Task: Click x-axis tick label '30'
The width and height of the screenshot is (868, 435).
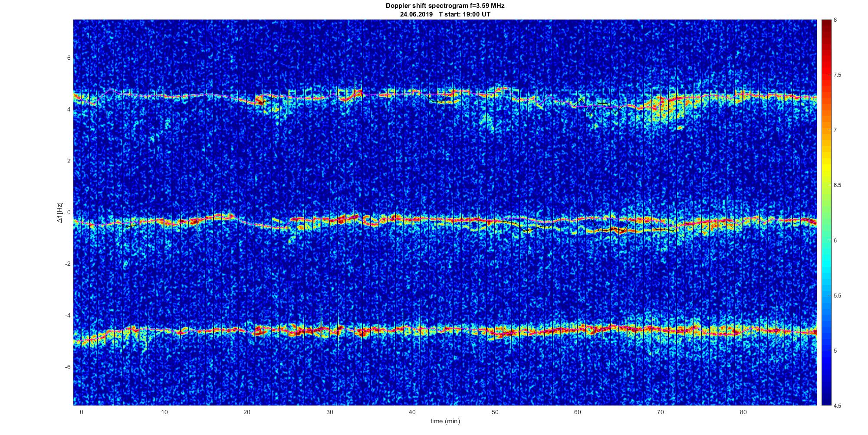Action: [329, 412]
